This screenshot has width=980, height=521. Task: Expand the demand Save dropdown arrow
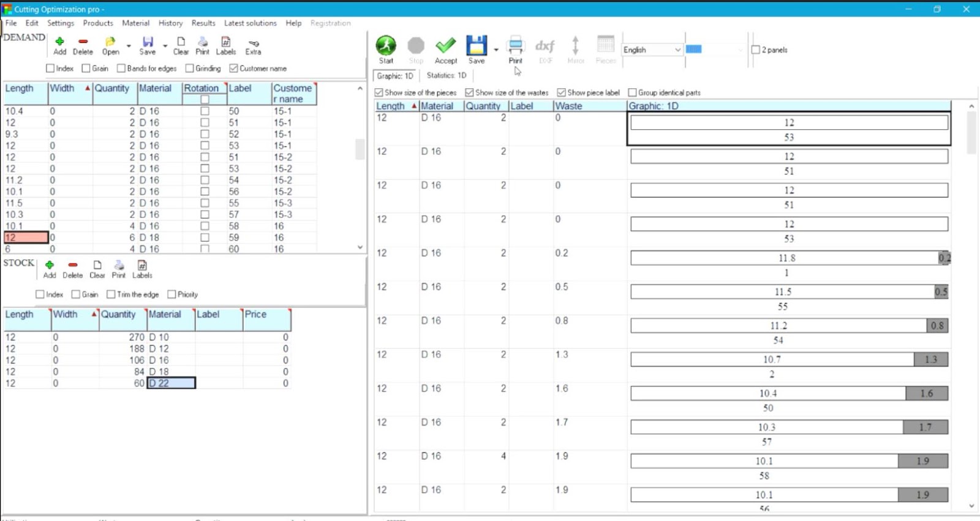(x=165, y=46)
